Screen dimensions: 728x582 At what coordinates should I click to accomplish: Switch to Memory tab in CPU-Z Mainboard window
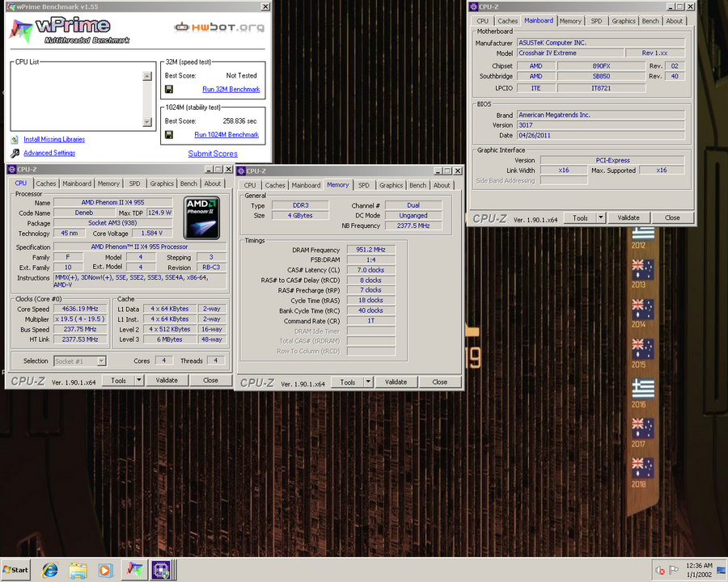pos(570,21)
